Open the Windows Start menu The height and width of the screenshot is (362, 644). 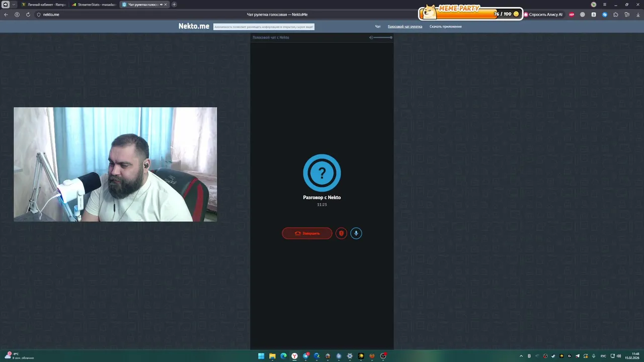click(x=261, y=356)
